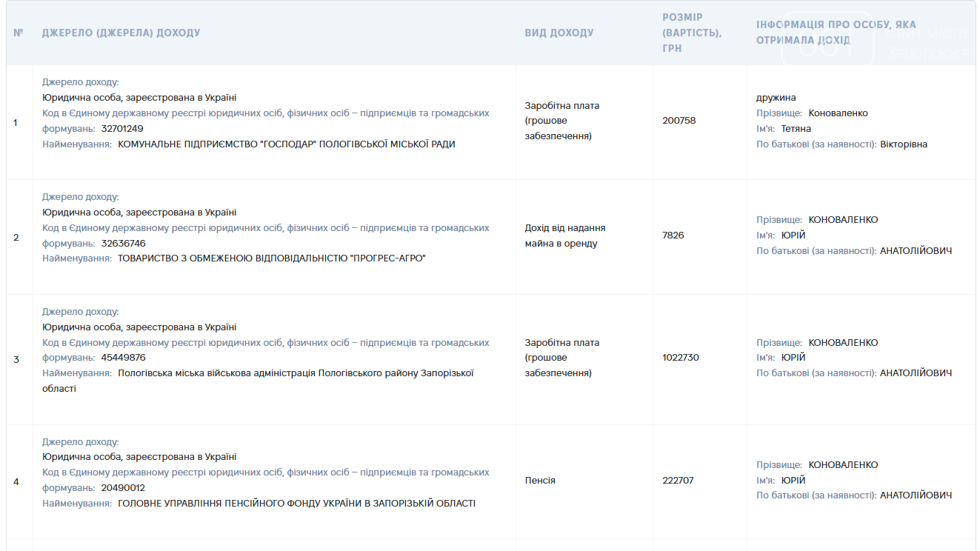980x551 pixels.
Task: Click the amount 222707
Action: coord(678,480)
